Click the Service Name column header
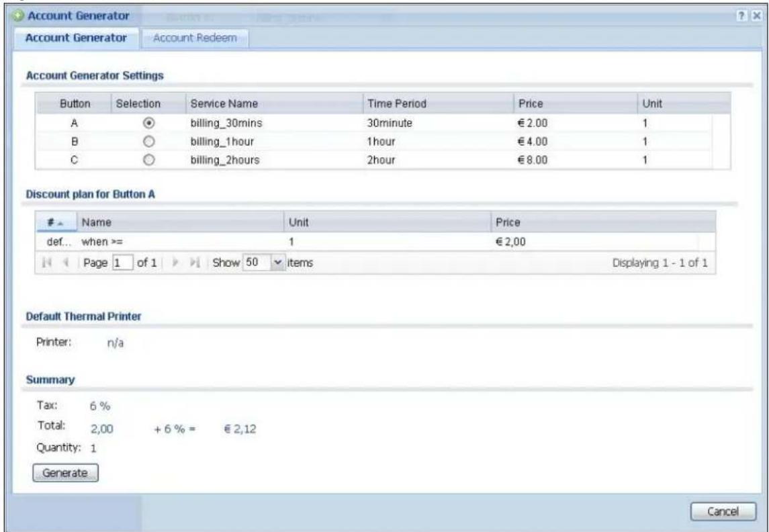 tap(274, 104)
